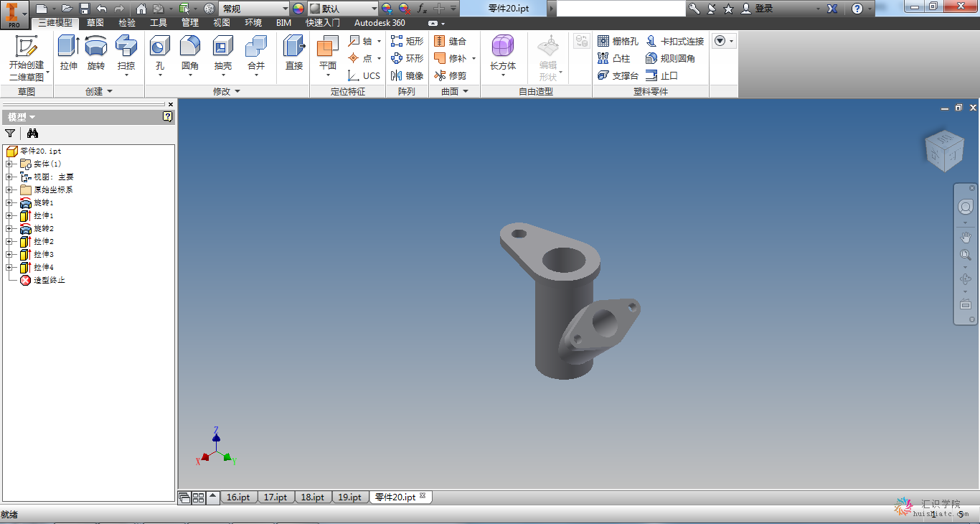Viewport: 980px width, 524px height.
Task: Select the Lip (止口) tool
Action: 662,75
